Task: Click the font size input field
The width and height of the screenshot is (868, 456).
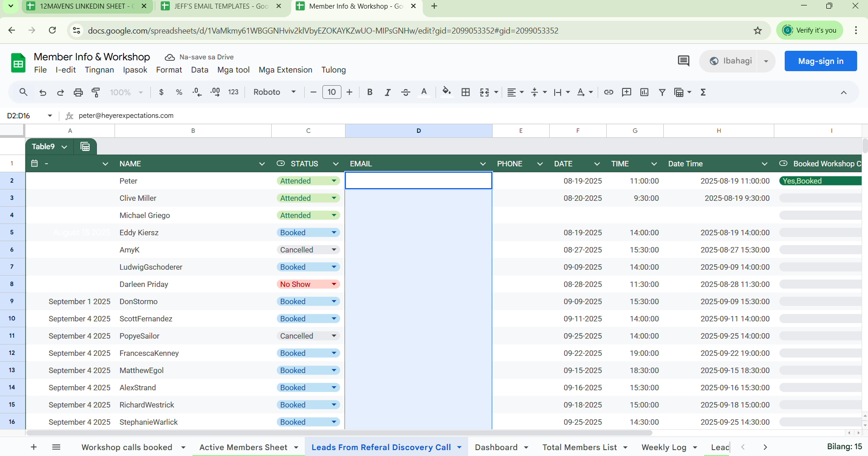Action: [331, 92]
